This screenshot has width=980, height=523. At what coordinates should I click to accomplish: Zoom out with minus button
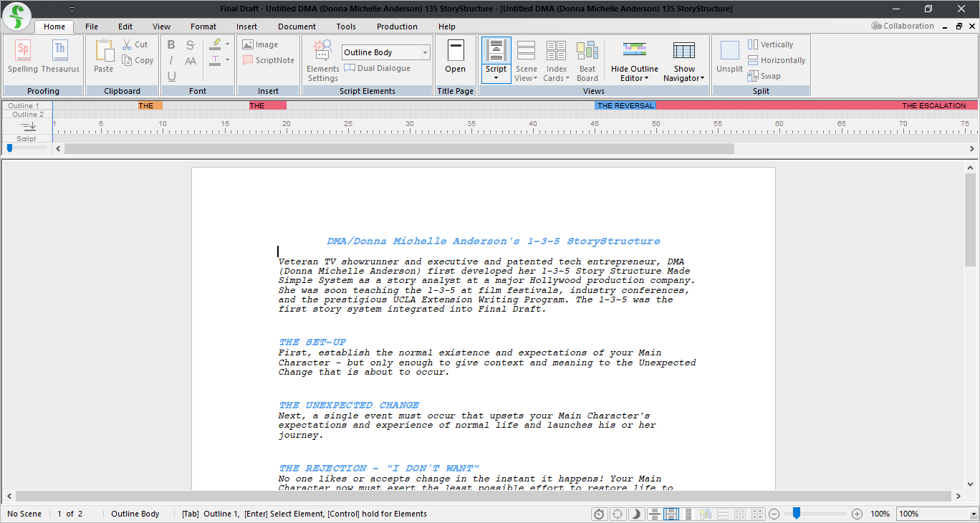pos(774,514)
